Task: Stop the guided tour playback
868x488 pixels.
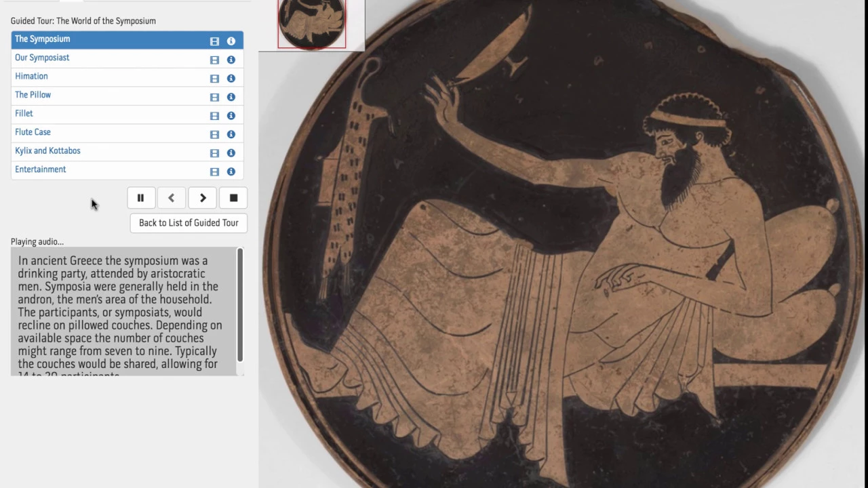Action: (x=233, y=198)
